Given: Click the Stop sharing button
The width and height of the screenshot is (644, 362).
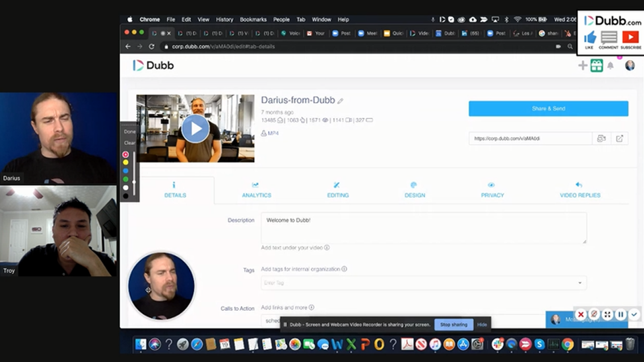Looking at the screenshot, I should [x=453, y=324].
